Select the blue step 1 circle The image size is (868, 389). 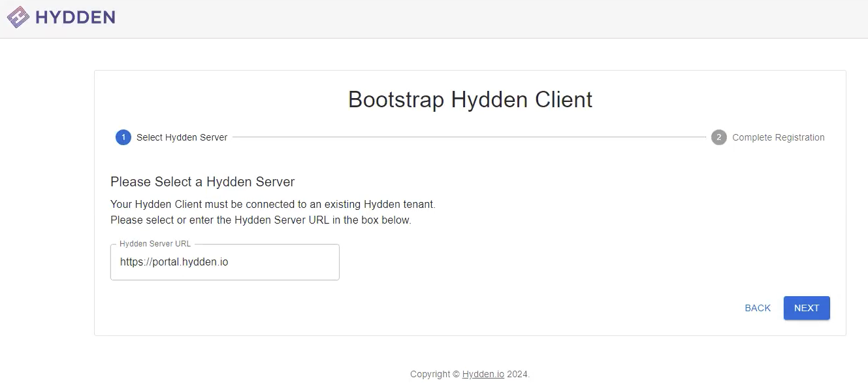coord(123,137)
